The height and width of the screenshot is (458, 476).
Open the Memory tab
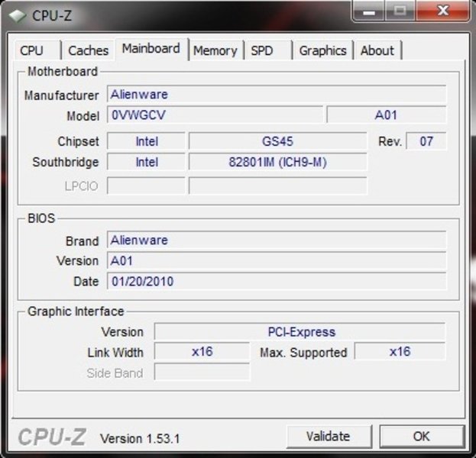[215, 50]
